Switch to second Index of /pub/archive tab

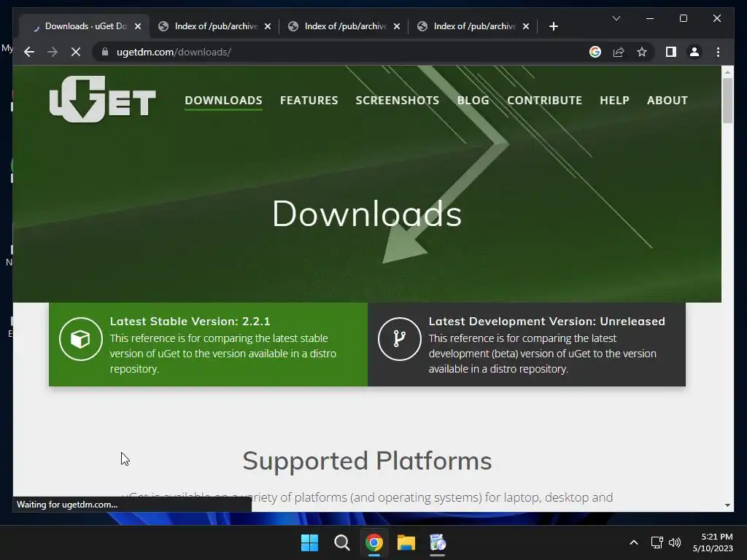pyautogui.click(x=215, y=26)
